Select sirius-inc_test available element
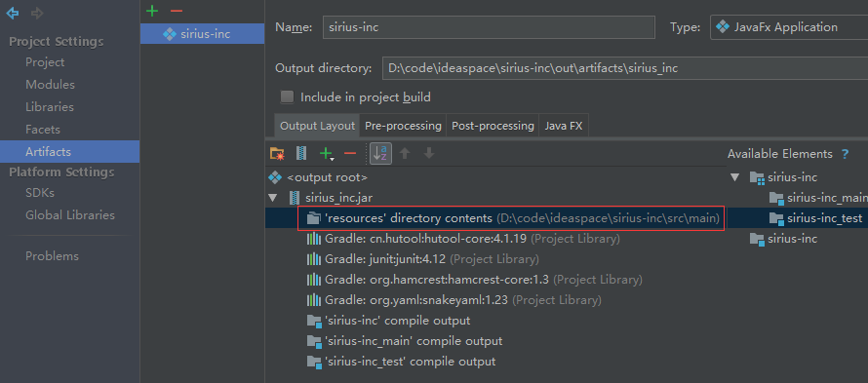868x383 pixels. click(x=825, y=218)
